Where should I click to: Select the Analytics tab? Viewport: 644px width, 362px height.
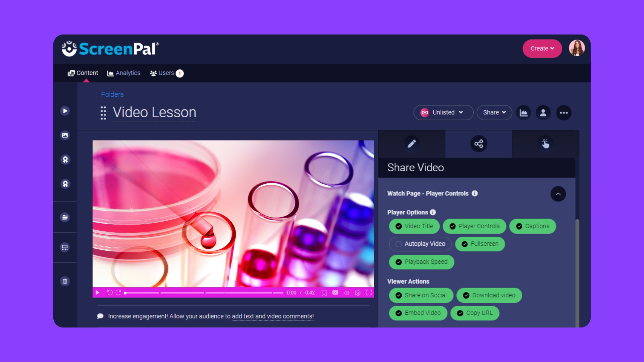pyautogui.click(x=124, y=72)
